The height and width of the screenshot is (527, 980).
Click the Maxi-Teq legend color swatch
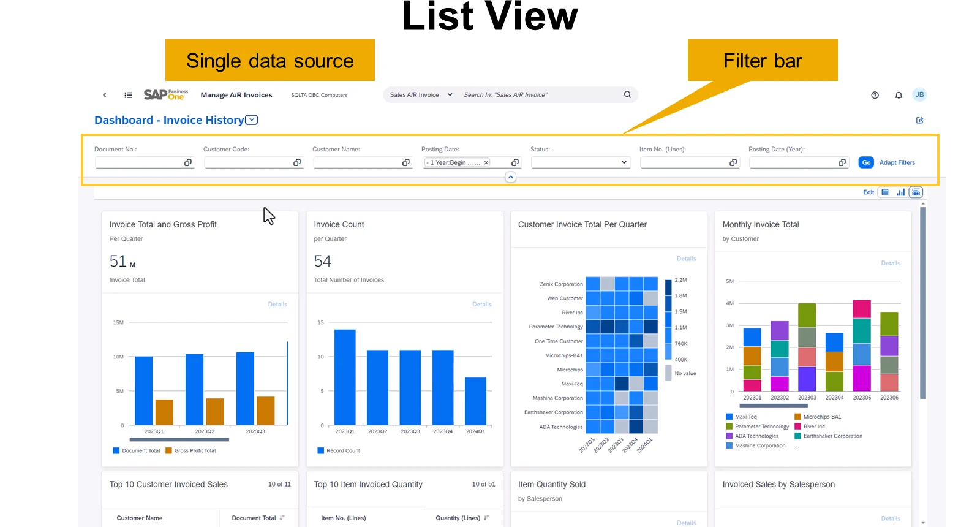(729, 417)
